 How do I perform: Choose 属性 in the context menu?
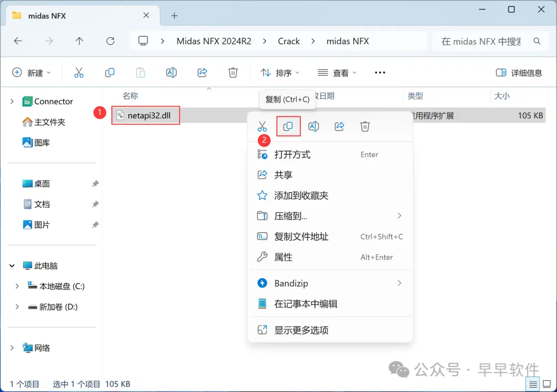[331, 257]
